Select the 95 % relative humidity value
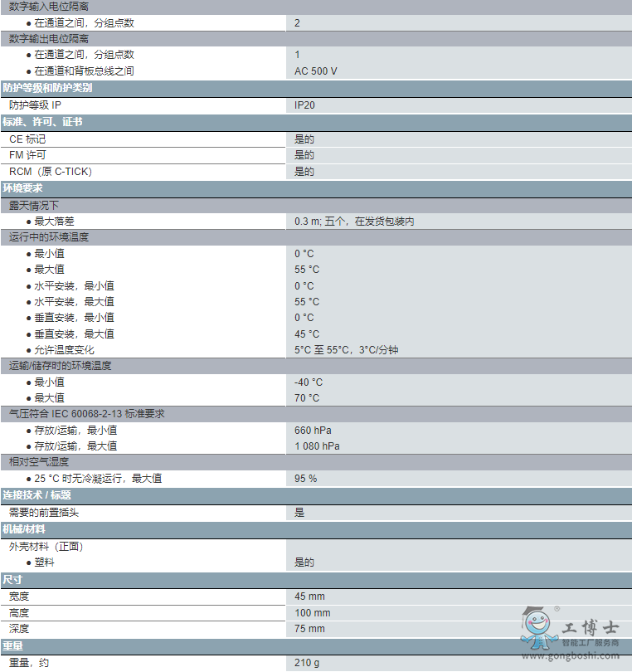This screenshot has width=632, height=672. click(305, 479)
